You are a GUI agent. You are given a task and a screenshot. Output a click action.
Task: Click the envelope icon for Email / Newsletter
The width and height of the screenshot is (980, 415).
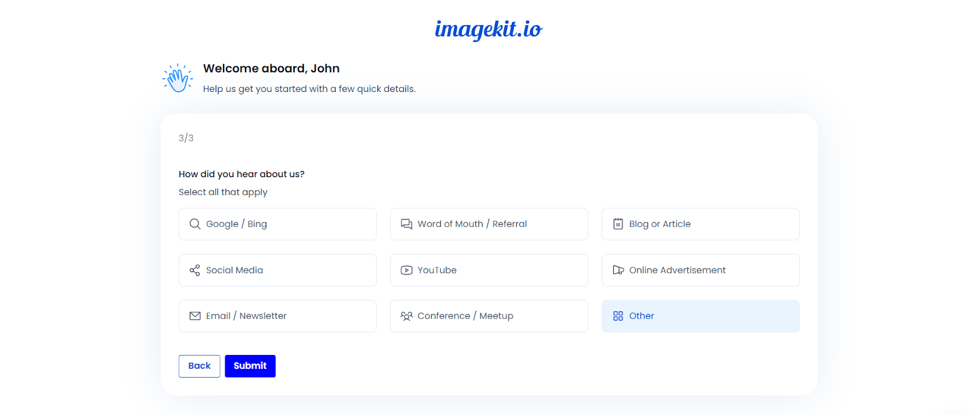(195, 316)
